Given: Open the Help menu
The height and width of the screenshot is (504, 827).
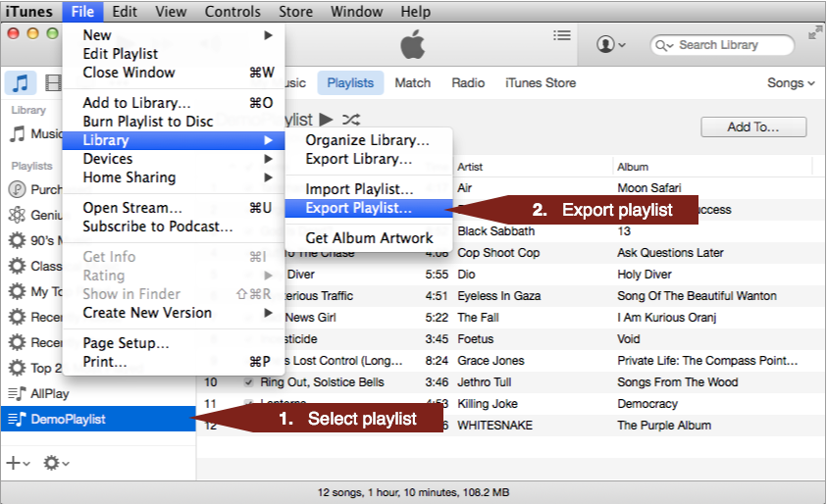Looking at the screenshot, I should 415,11.
